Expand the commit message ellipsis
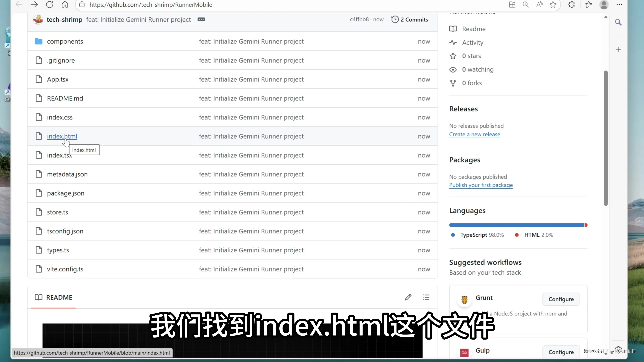Screen dimensions: 644x362 [201, 19]
